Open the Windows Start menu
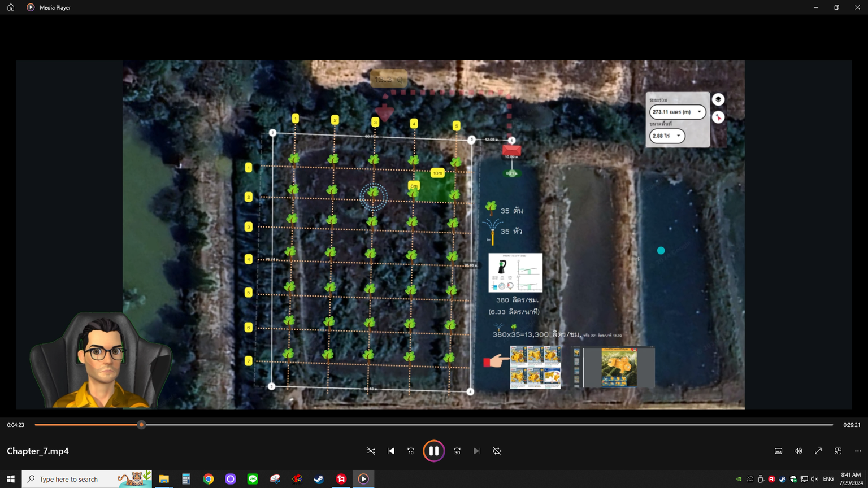Viewport: 868px width, 488px height. coord(11,479)
